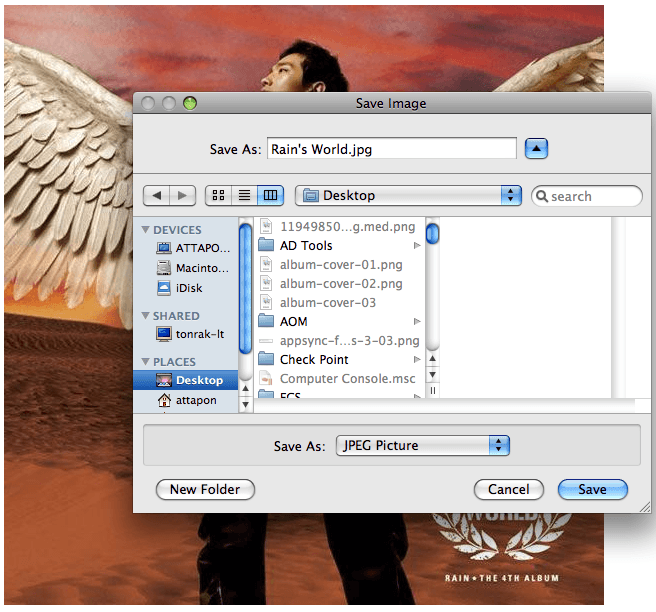Click the album-cover-01.png file icon

click(x=266, y=264)
